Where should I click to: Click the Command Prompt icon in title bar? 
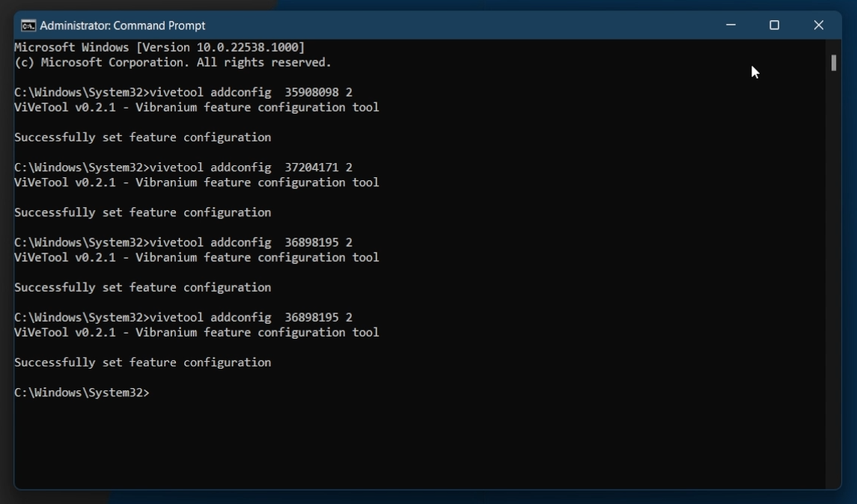tap(28, 25)
